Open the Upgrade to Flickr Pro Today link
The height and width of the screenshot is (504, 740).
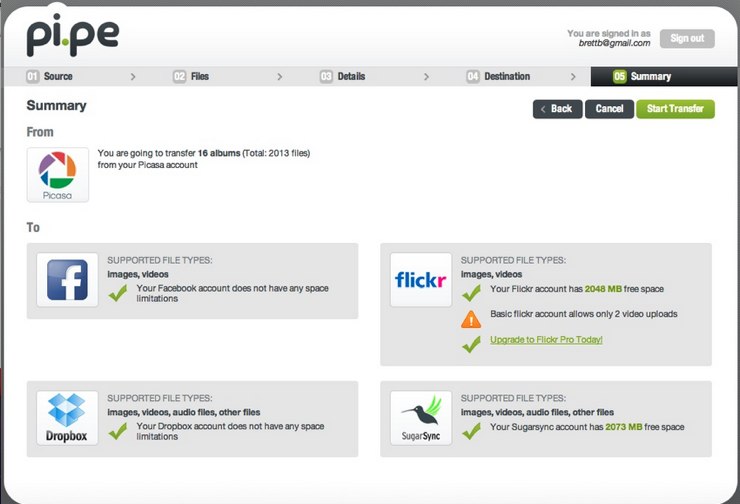point(546,340)
